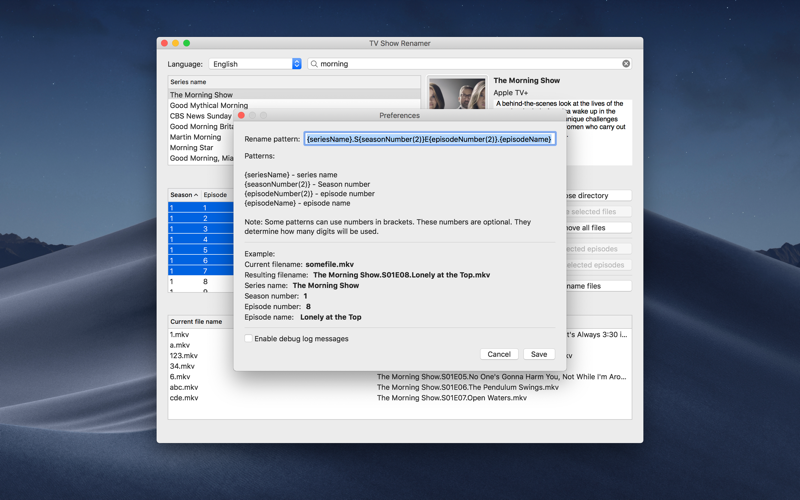Image resolution: width=800 pixels, height=500 pixels.
Task: Select file 34.mkv in file list
Action: click(x=182, y=366)
